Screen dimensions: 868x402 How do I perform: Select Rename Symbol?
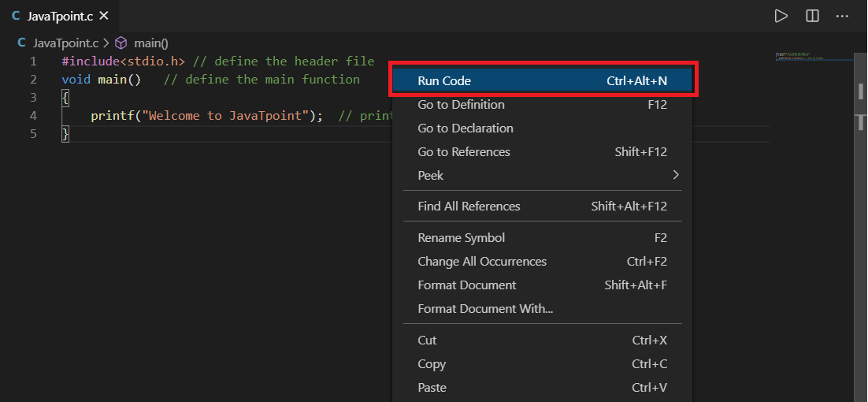pyautogui.click(x=542, y=238)
